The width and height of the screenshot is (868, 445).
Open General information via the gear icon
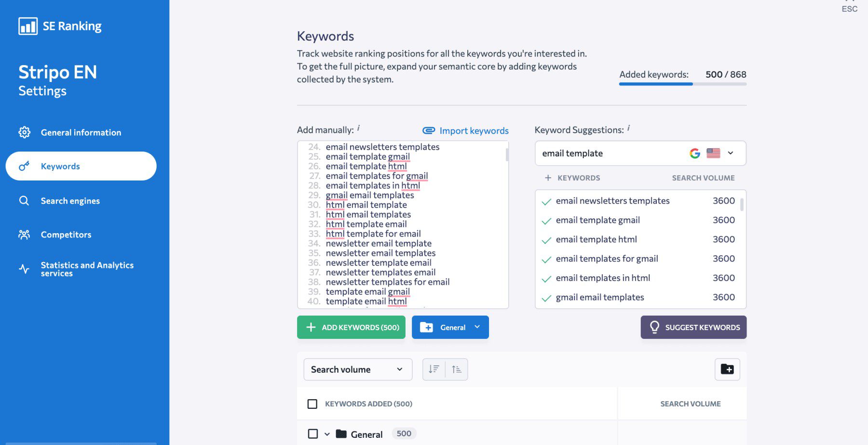click(x=24, y=132)
